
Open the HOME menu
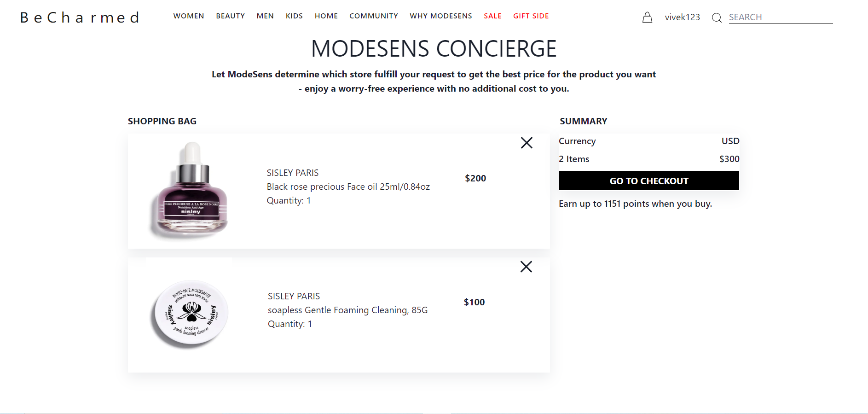(x=326, y=16)
